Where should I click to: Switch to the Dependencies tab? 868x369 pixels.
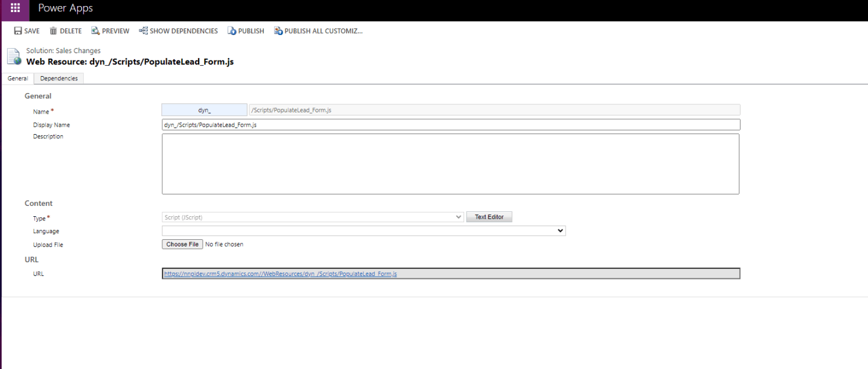[x=59, y=79]
